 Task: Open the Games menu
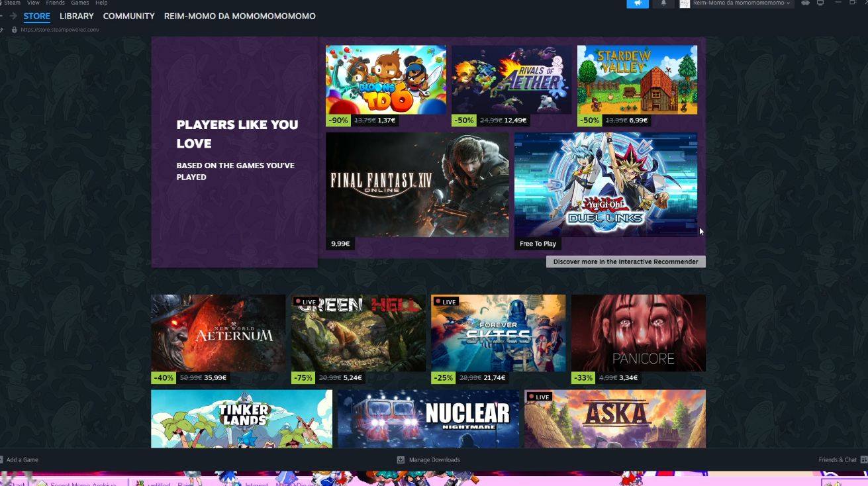(80, 3)
